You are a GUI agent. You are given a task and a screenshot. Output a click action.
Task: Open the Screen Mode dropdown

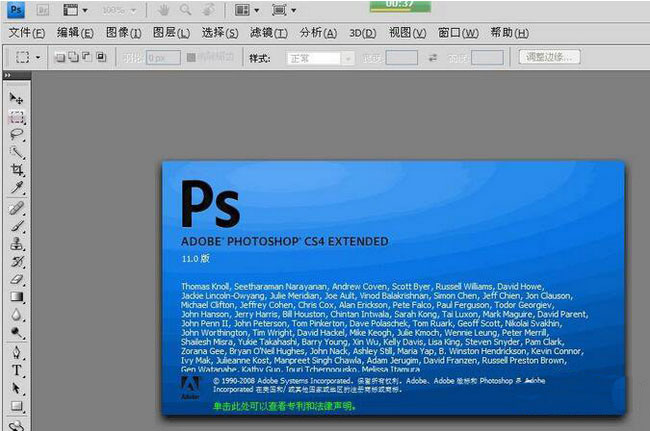(x=284, y=10)
